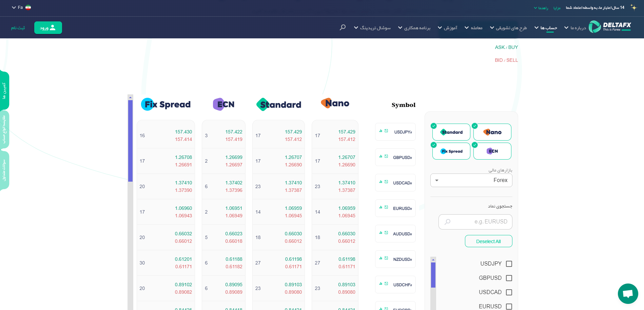This screenshot has width=644, height=310.
Task: Open the chart icon for AUDUSD
Action: 381,233
